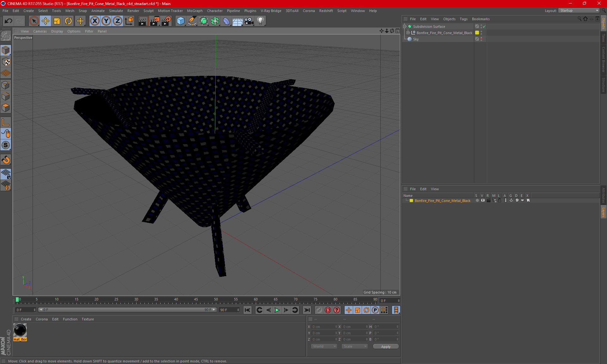The width and height of the screenshot is (607, 364).
Task: Open the Light object icon
Action: click(260, 21)
